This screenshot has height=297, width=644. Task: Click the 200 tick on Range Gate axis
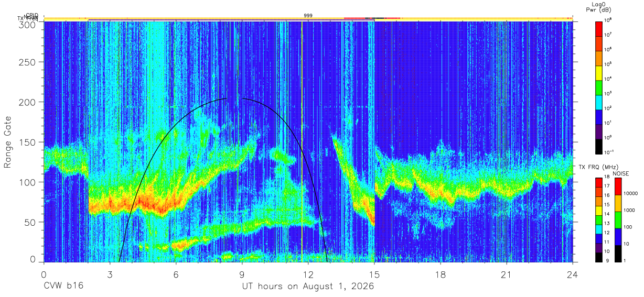(28, 102)
